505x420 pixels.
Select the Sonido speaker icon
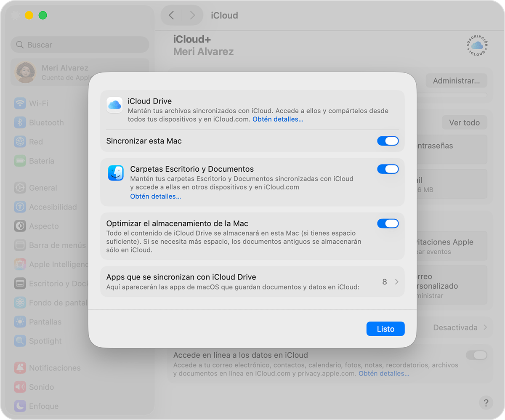20,387
